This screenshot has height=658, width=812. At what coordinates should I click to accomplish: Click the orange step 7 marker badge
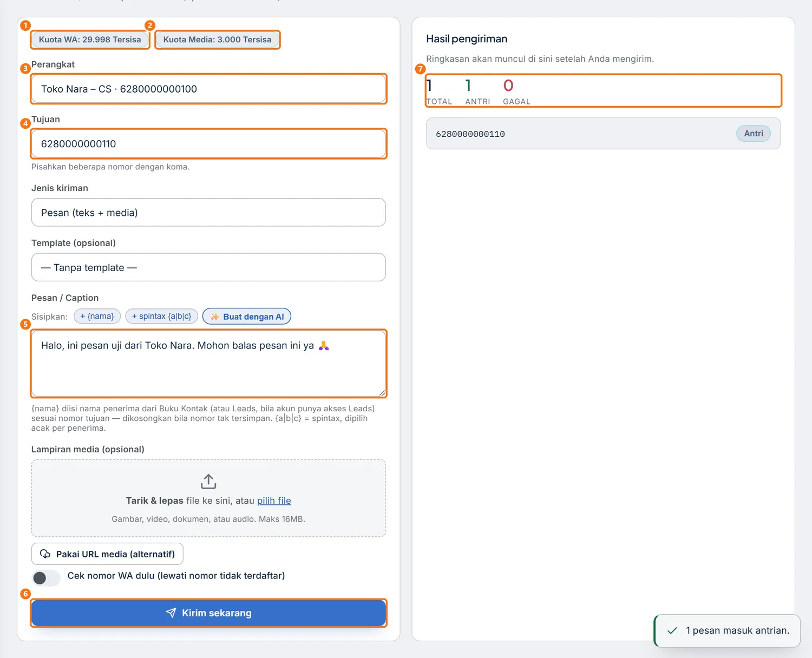(420, 69)
